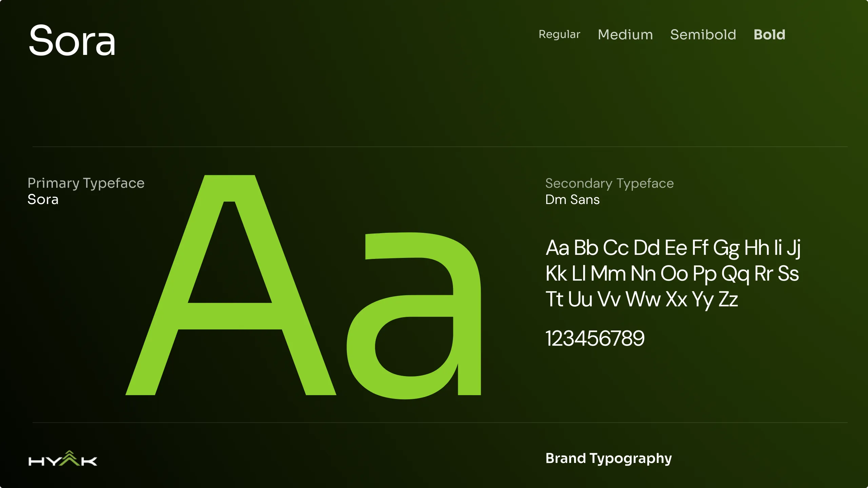Choose the Semibold weight label
Image resolution: width=868 pixels, height=488 pixels.
click(703, 35)
